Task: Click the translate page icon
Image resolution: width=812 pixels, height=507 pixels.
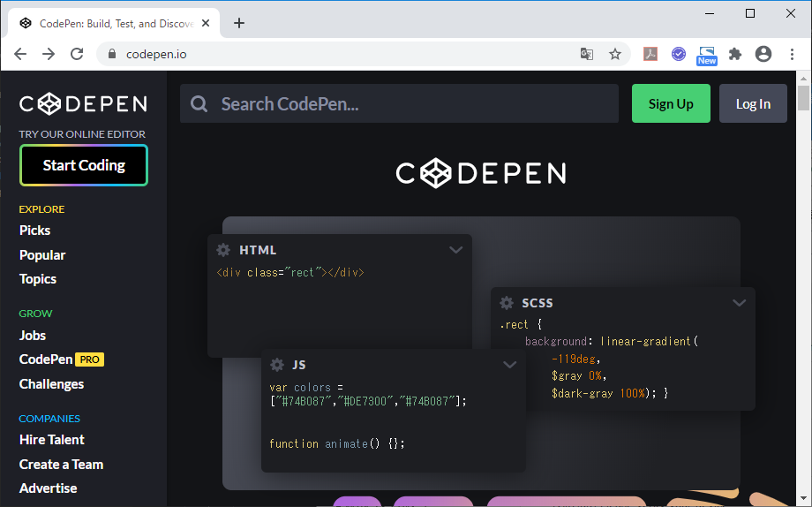Action: click(x=587, y=54)
